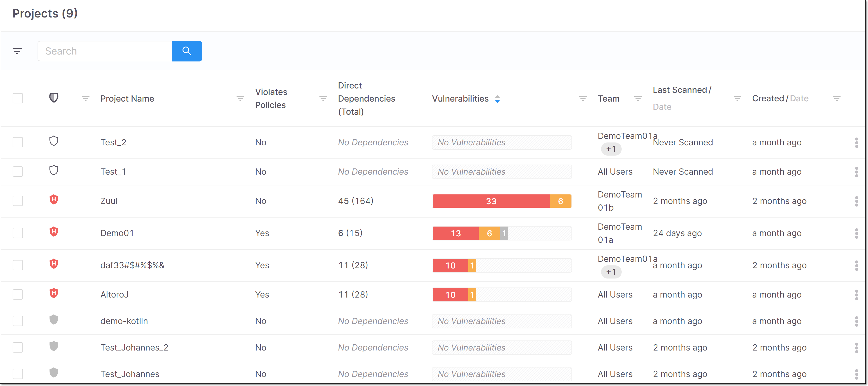Click AltoroJ's red 10 vulnerabilities segment
Viewport: 868px width, 386px height.
click(450, 295)
